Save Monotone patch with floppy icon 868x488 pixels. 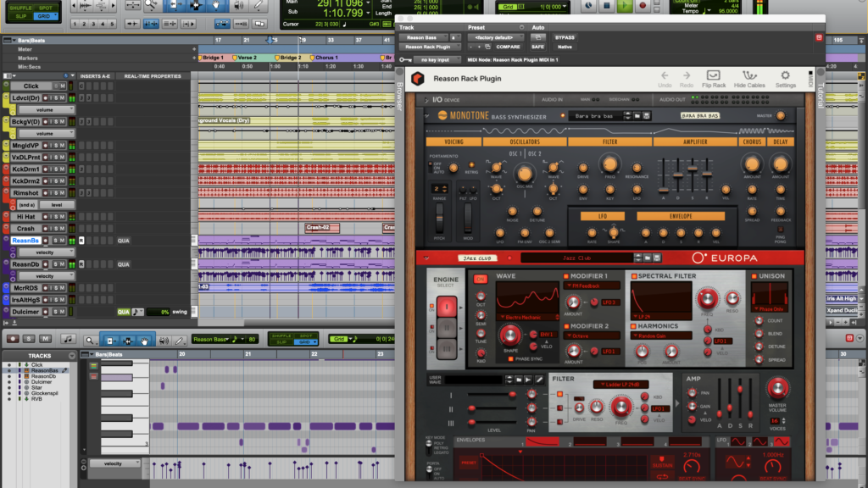tap(646, 115)
